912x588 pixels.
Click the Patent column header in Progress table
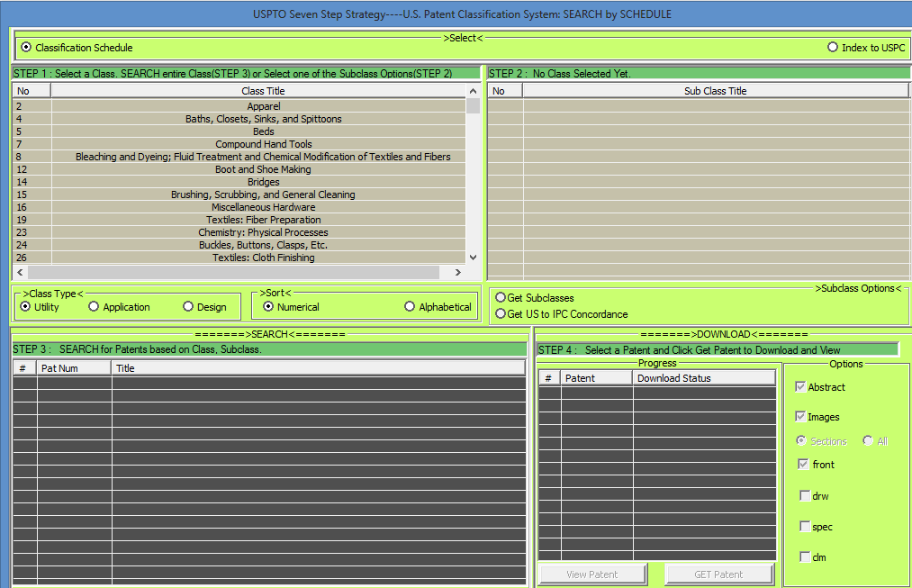tap(597, 378)
